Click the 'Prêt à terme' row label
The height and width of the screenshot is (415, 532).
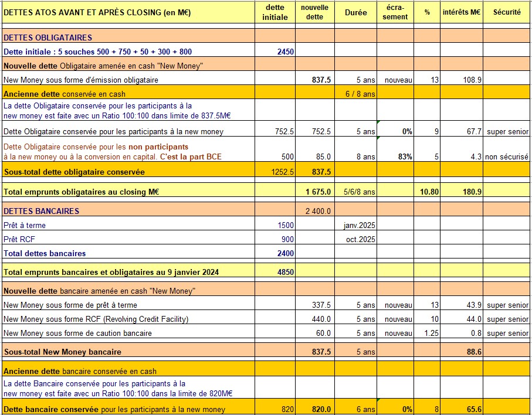tap(25, 226)
